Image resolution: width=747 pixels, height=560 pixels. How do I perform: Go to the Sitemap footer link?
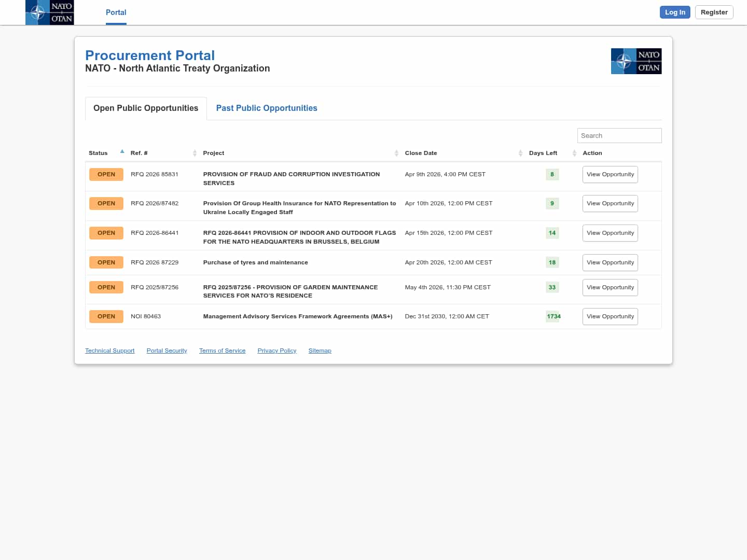click(320, 351)
